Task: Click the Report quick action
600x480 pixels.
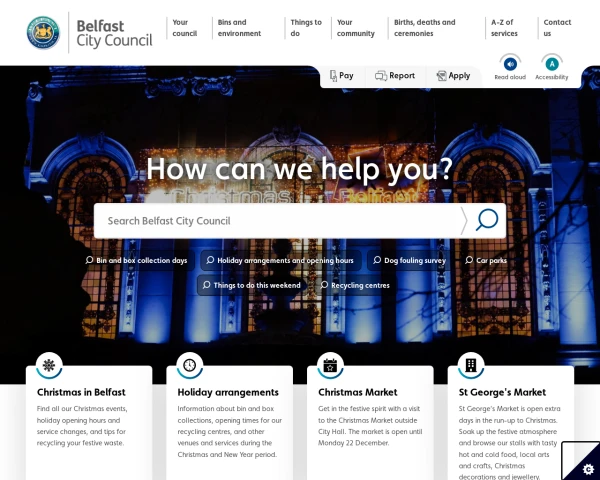Action: point(395,76)
